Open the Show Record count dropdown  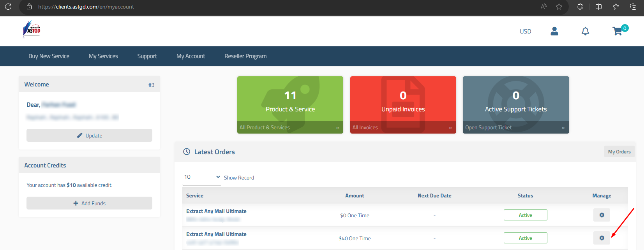[202, 177]
